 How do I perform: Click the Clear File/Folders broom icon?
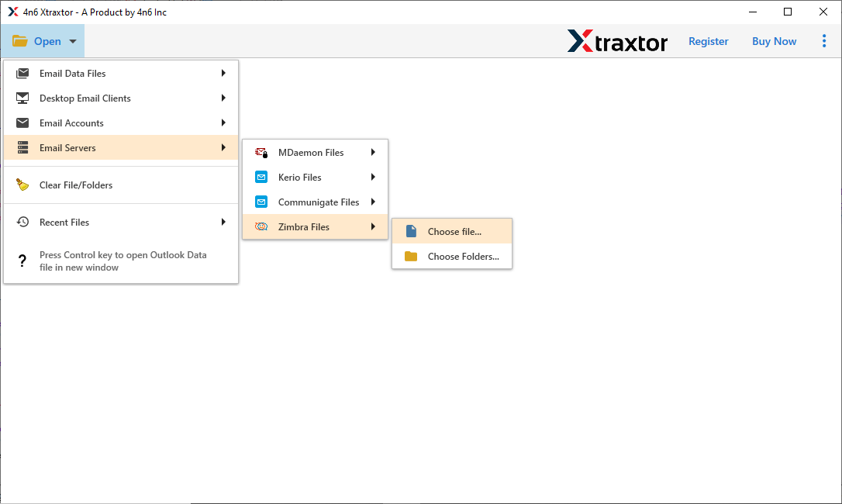pos(22,185)
